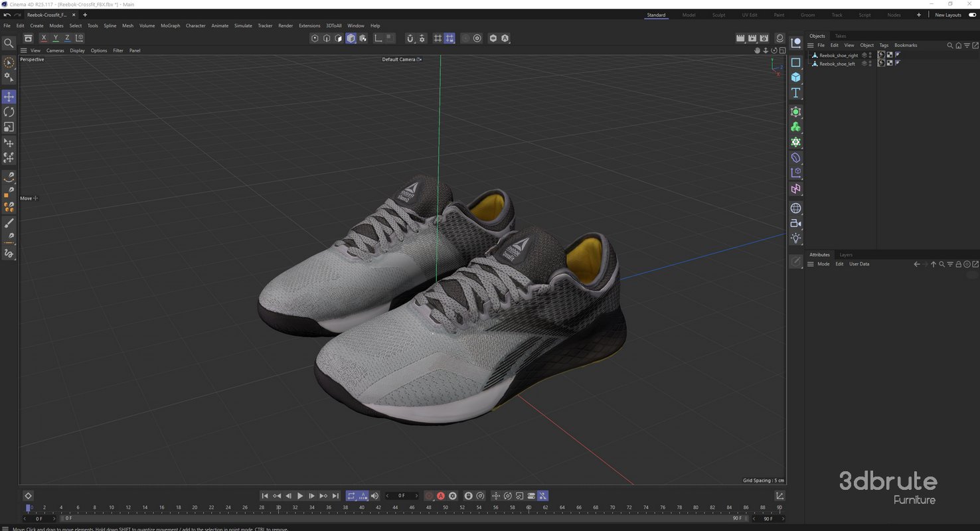980x531 pixels.
Task: Switch to the Takes tab
Action: coord(841,36)
